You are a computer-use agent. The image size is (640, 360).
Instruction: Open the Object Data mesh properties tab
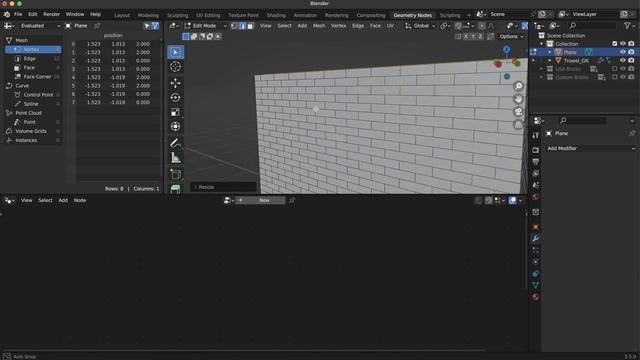tap(536, 285)
